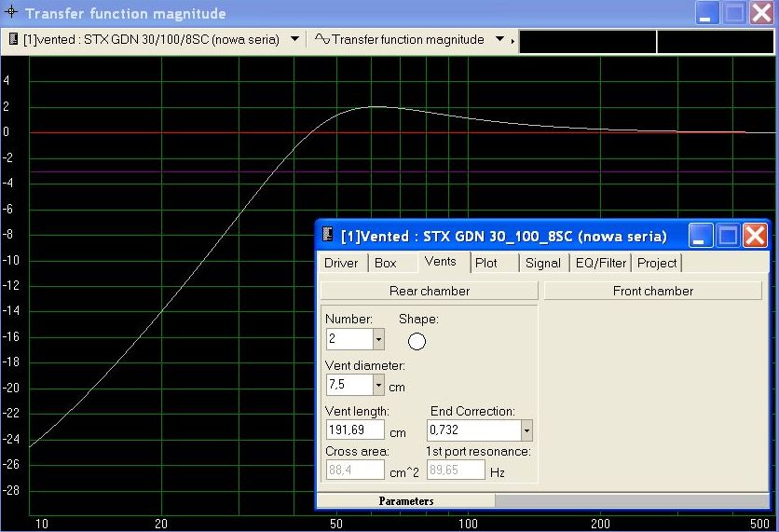
Task: Click the waveform icon next to Transfer function magnitude
Action: tap(321, 40)
